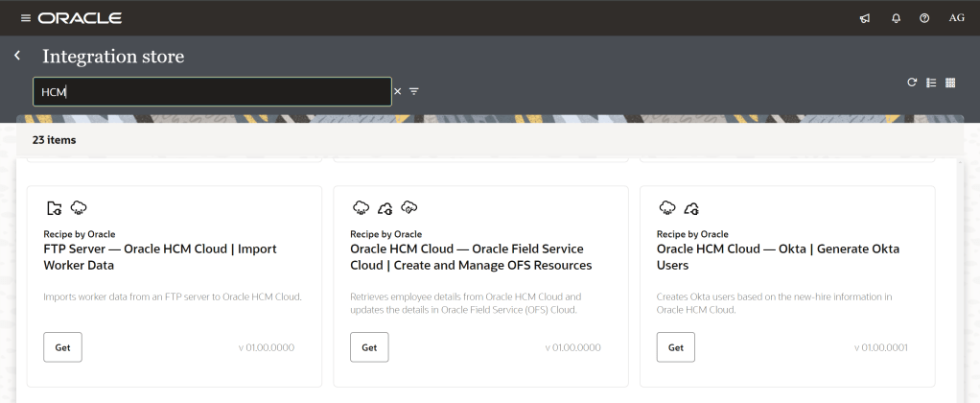Get the Okta Generate Okta Users recipe

click(676, 347)
